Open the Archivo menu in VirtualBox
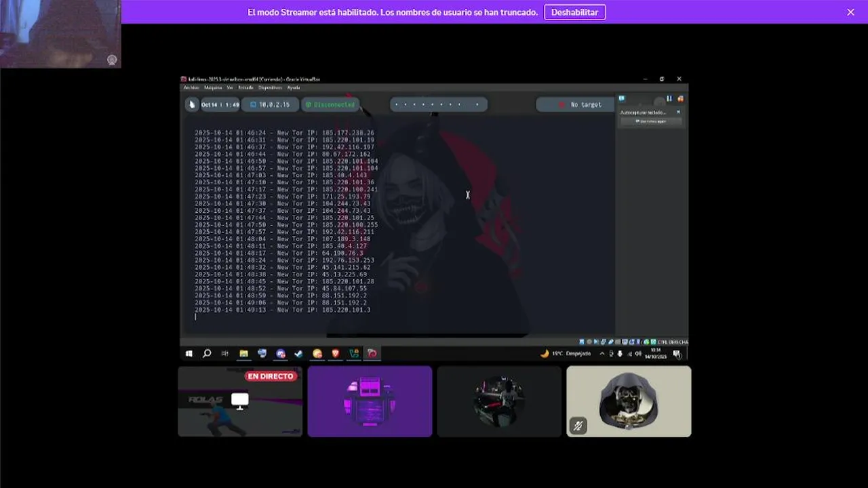The image size is (868, 488). 191,87
